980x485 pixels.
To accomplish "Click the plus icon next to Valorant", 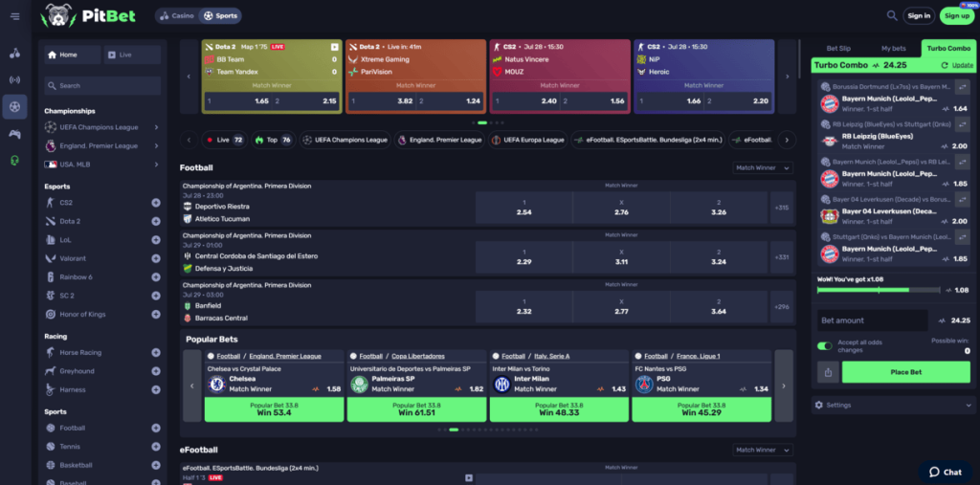I will point(156,258).
